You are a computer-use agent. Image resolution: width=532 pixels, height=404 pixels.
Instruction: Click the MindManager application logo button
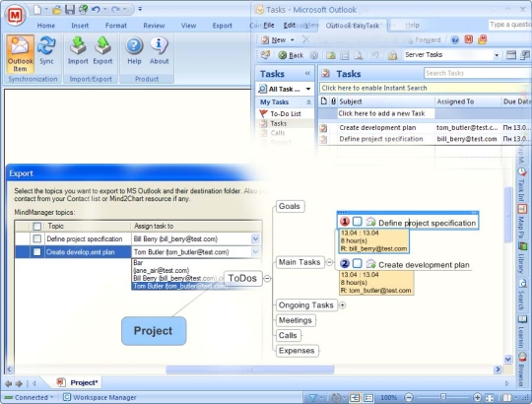tap(15, 15)
